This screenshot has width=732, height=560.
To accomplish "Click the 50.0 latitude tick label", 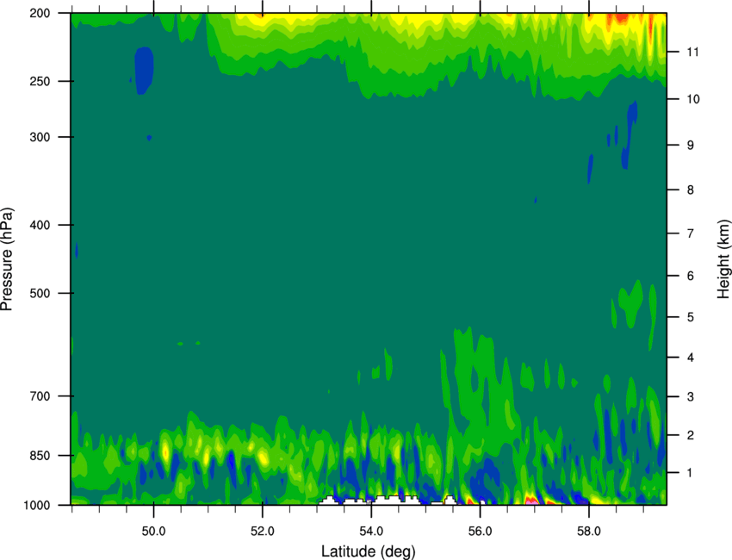I will click(153, 532).
